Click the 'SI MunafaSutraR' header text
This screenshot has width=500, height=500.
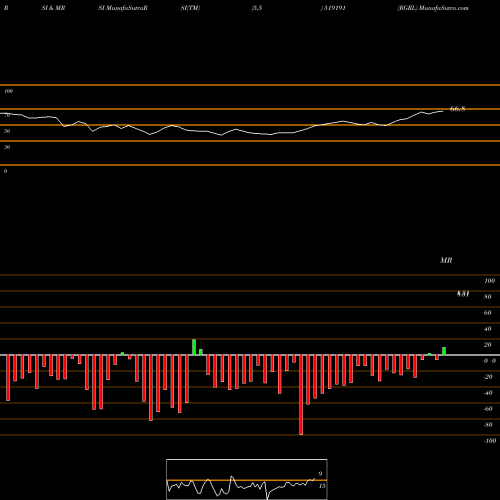(x=123, y=8)
